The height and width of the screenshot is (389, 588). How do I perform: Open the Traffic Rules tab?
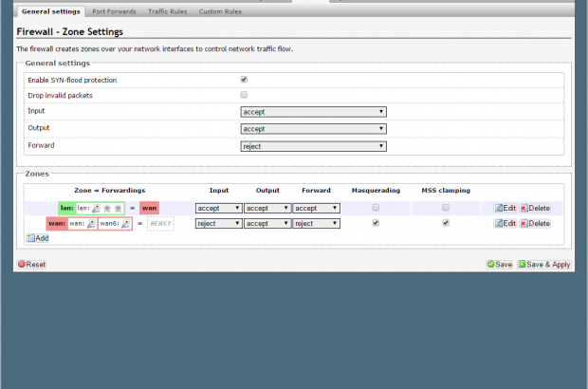(166, 11)
